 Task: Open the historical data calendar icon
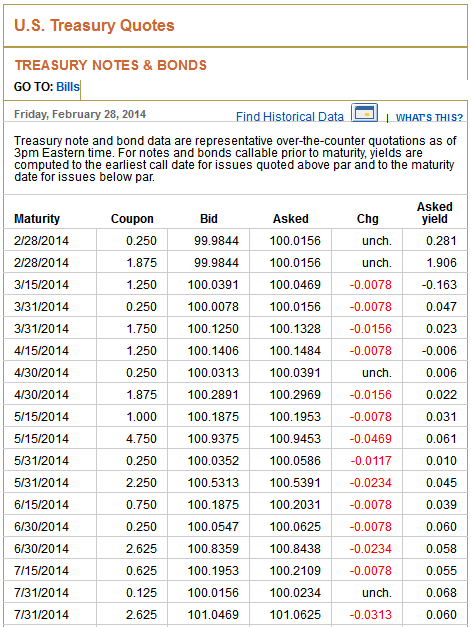364,112
